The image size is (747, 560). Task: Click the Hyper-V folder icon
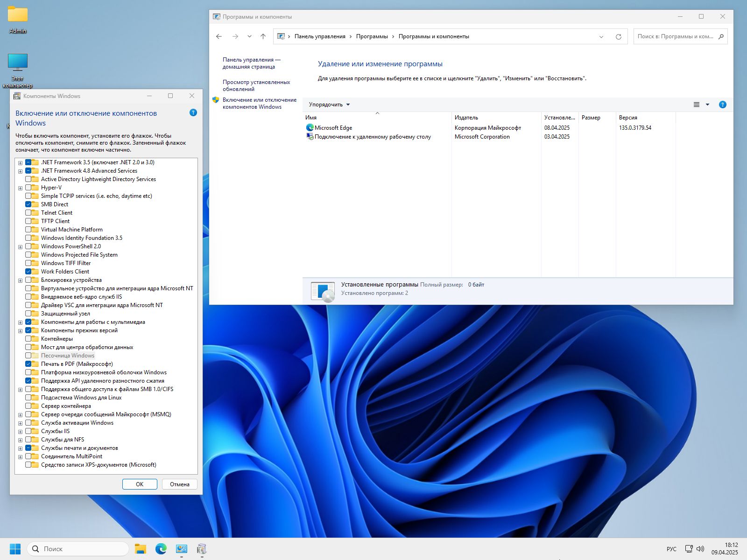35,188
